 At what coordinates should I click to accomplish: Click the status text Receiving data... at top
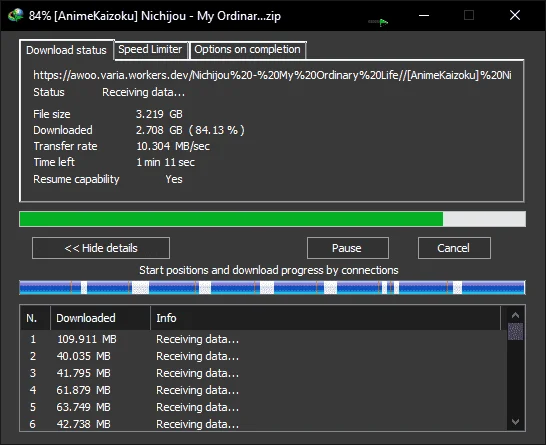pos(143,92)
